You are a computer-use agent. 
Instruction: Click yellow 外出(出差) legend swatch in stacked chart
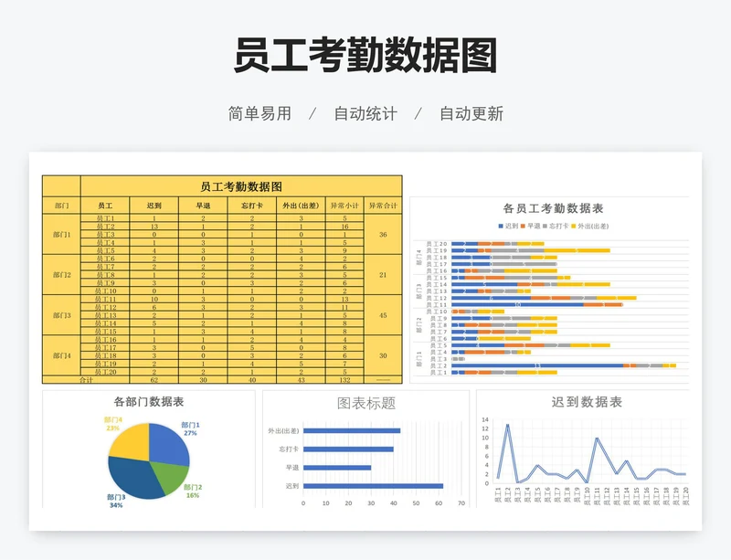pos(574,227)
